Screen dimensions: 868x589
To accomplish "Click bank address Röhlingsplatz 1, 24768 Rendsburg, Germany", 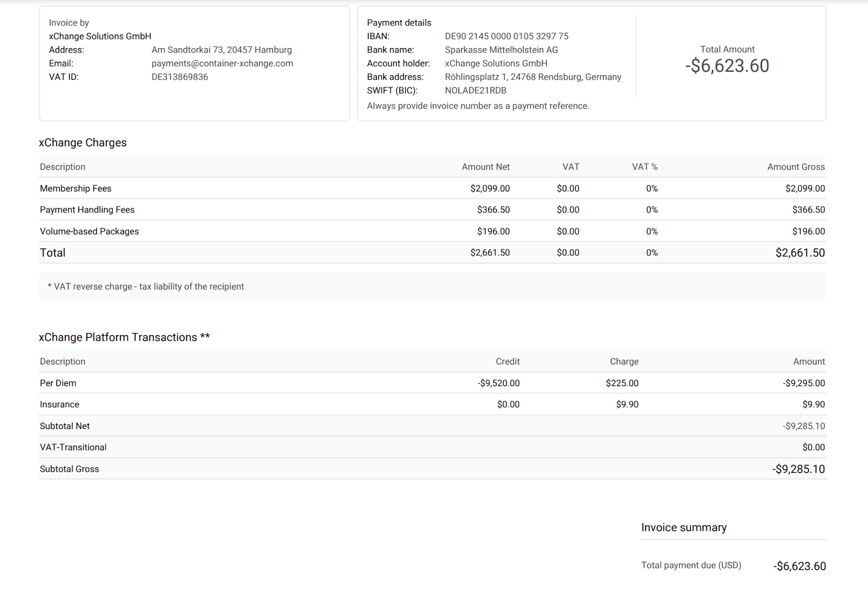I will (533, 77).
